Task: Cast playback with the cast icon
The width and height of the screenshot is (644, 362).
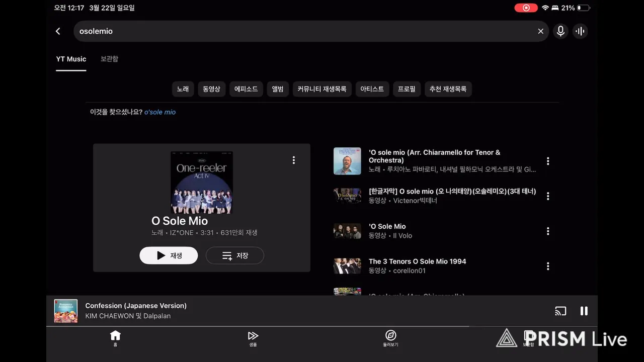Action: 560,311
